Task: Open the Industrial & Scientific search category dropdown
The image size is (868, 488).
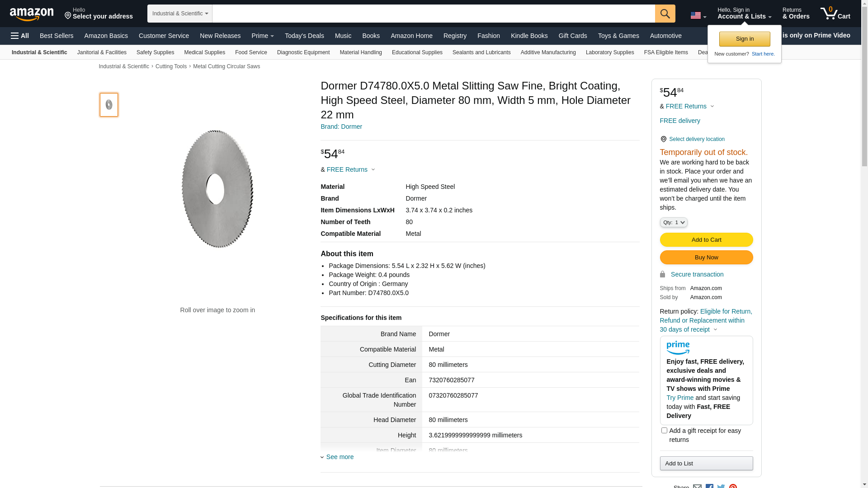Action: click(180, 14)
